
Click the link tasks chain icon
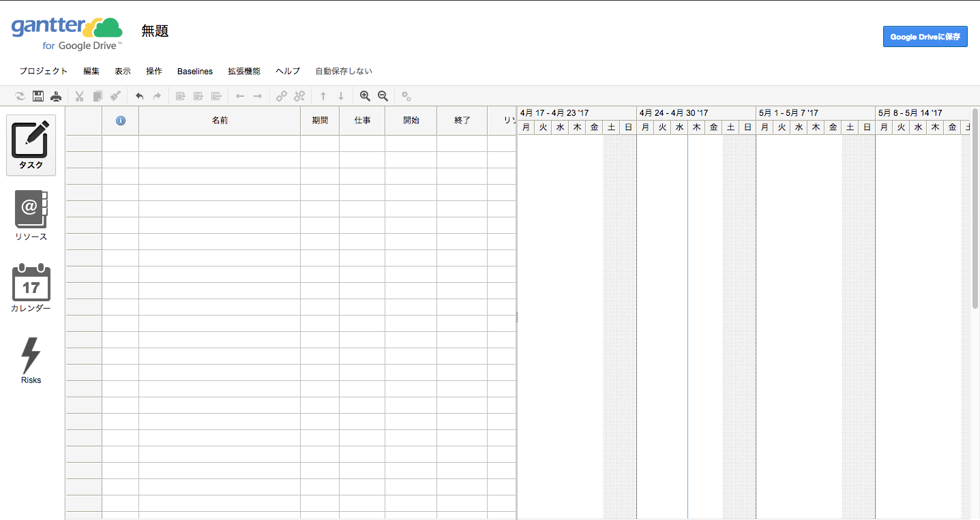281,96
